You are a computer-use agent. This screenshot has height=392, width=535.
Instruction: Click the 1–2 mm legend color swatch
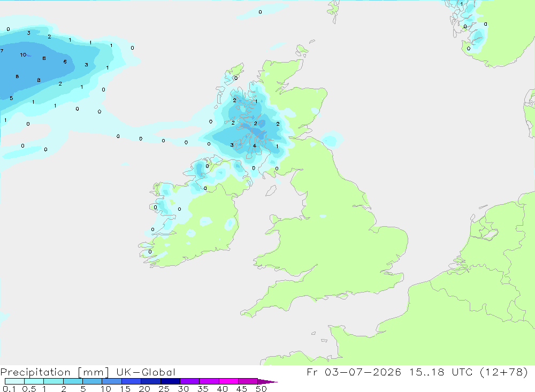[x=53, y=381]
